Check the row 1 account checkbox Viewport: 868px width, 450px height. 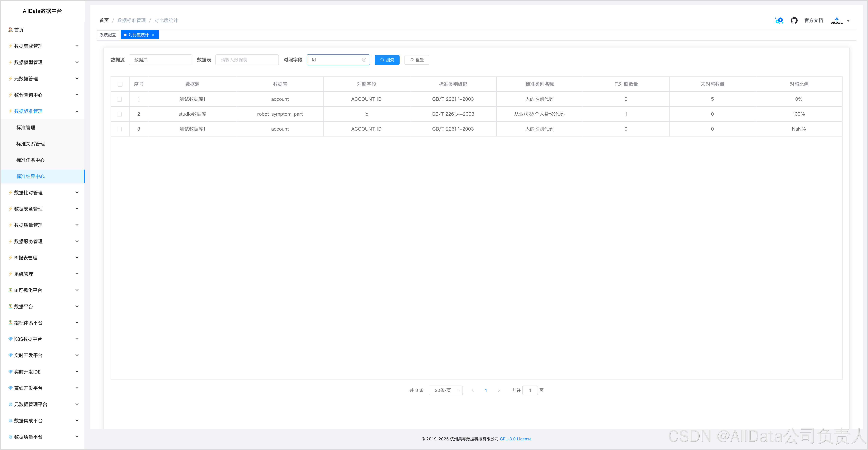tap(119, 99)
